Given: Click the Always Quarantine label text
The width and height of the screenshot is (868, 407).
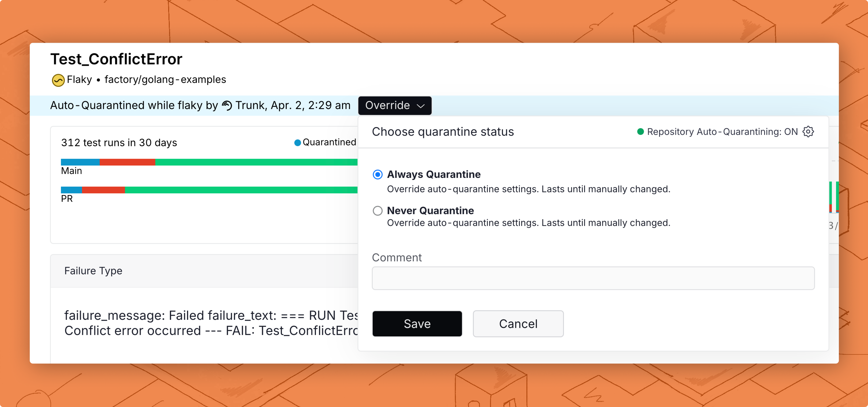Looking at the screenshot, I should [x=434, y=174].
